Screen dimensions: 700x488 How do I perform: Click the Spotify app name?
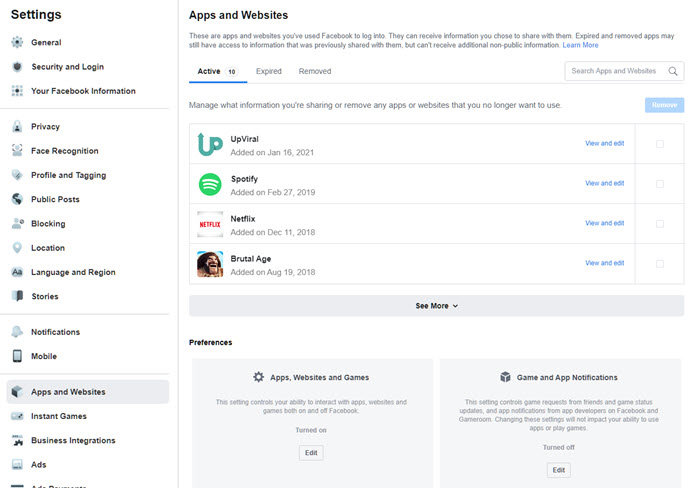point(244,179)
